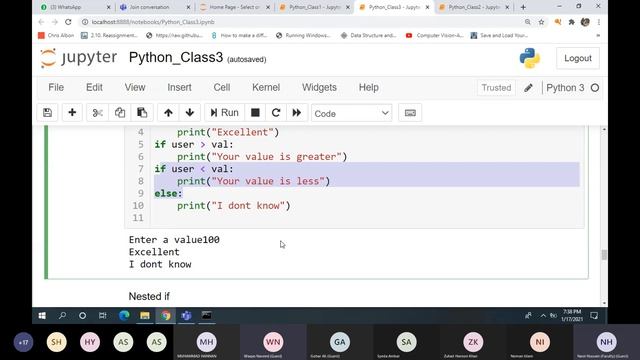Select participant avatar WN
Viewport: 640px width, 360px height.
[273, 342]
